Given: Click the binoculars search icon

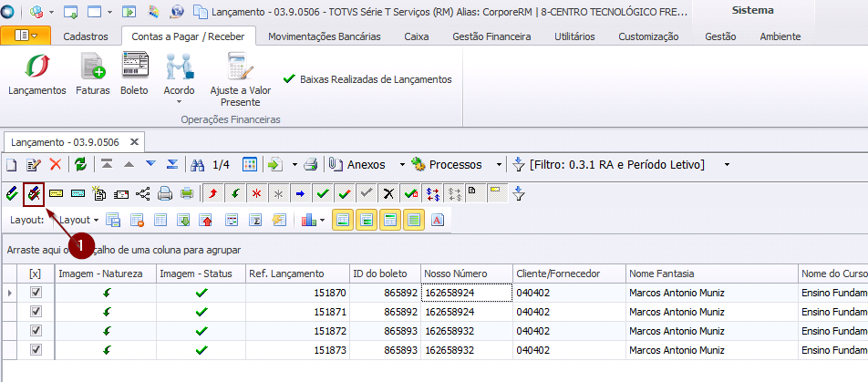Looking at the screenshot, I should coord(197,165).
